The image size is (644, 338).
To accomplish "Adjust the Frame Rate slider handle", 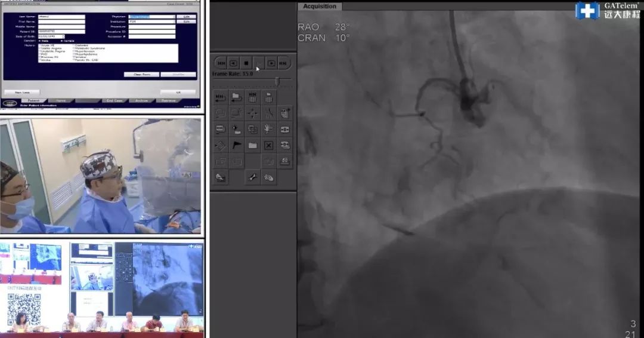I will 278,81.
